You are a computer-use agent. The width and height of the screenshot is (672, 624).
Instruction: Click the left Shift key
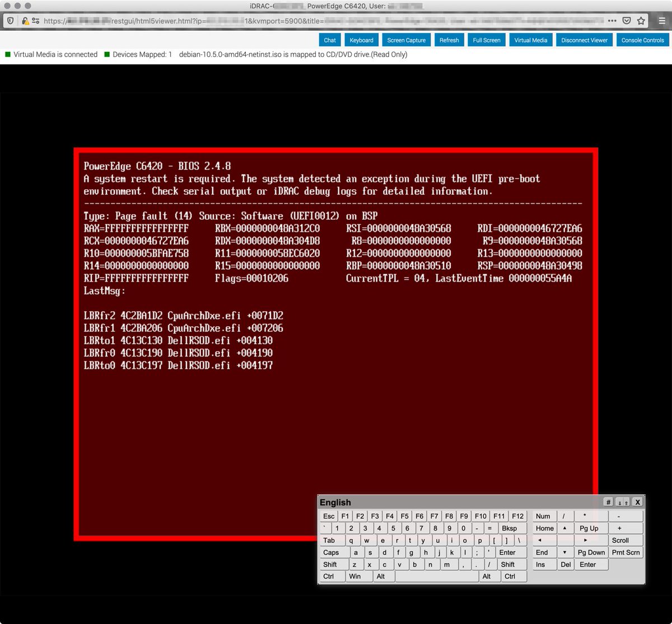point(334,565)
